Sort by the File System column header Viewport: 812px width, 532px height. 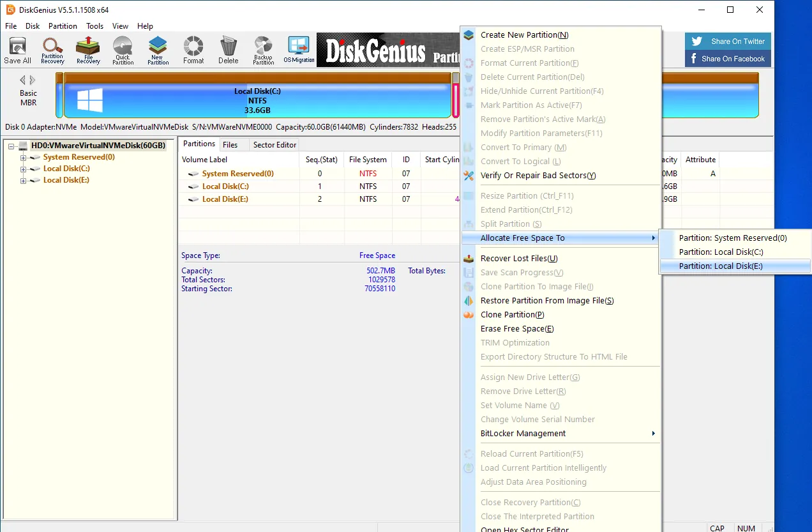[x=368, y=160]
